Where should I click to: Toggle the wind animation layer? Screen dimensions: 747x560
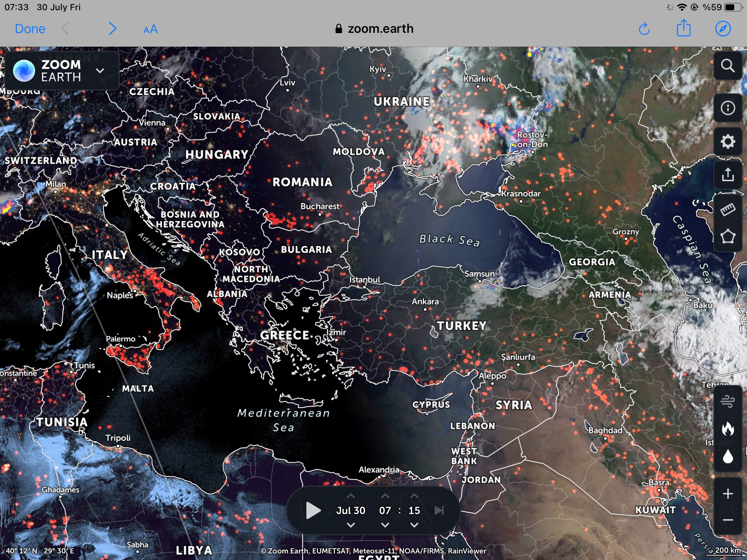727,402
